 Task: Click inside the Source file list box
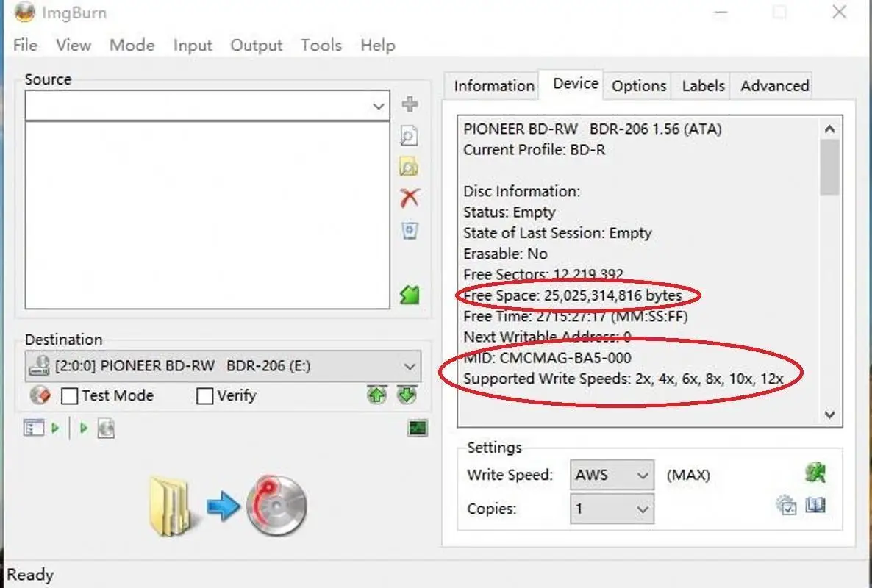[207, 215]
